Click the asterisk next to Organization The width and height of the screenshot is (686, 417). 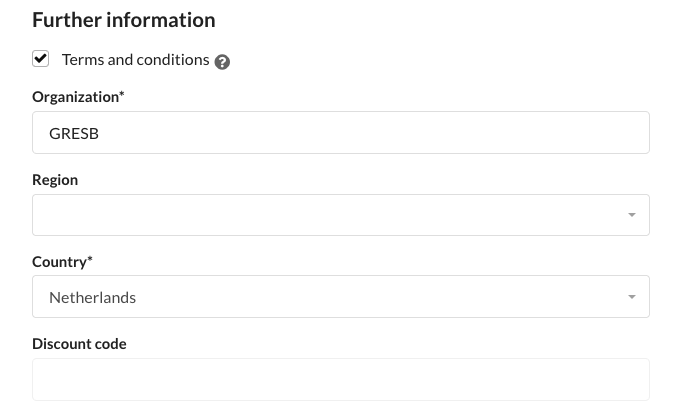pos(122,96)
